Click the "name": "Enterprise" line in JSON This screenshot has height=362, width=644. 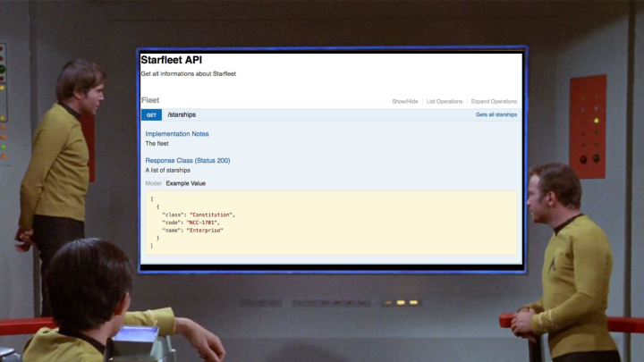pyautogui.click(x=191, y=231)
